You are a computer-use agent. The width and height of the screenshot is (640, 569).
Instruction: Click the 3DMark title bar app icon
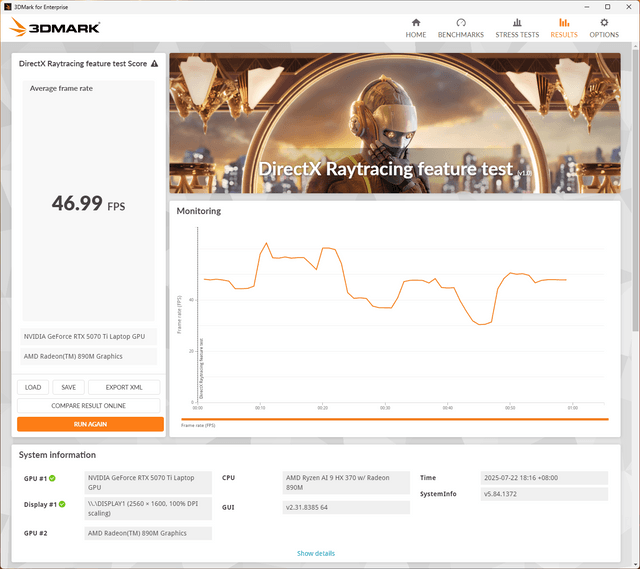coord(7,7)
